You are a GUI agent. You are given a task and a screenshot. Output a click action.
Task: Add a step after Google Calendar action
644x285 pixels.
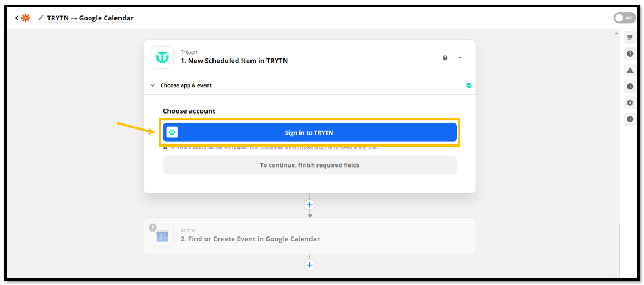[x=310, y=265]
